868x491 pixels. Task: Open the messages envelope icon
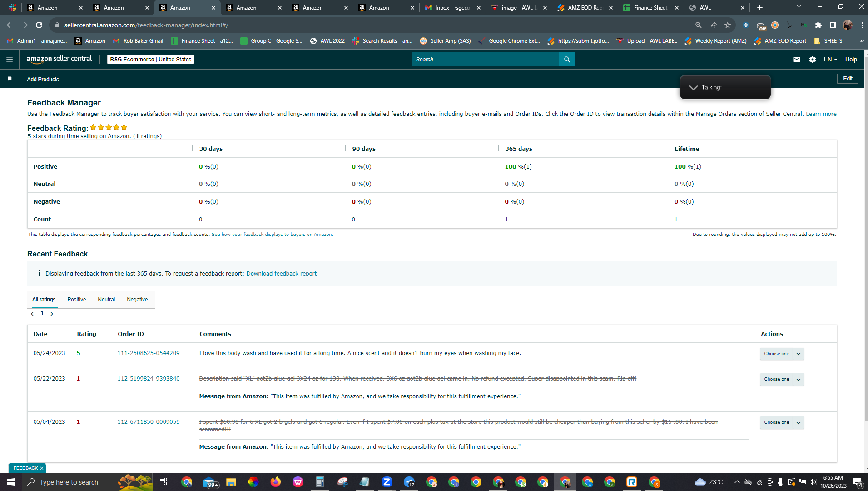[x=796, y=60]
